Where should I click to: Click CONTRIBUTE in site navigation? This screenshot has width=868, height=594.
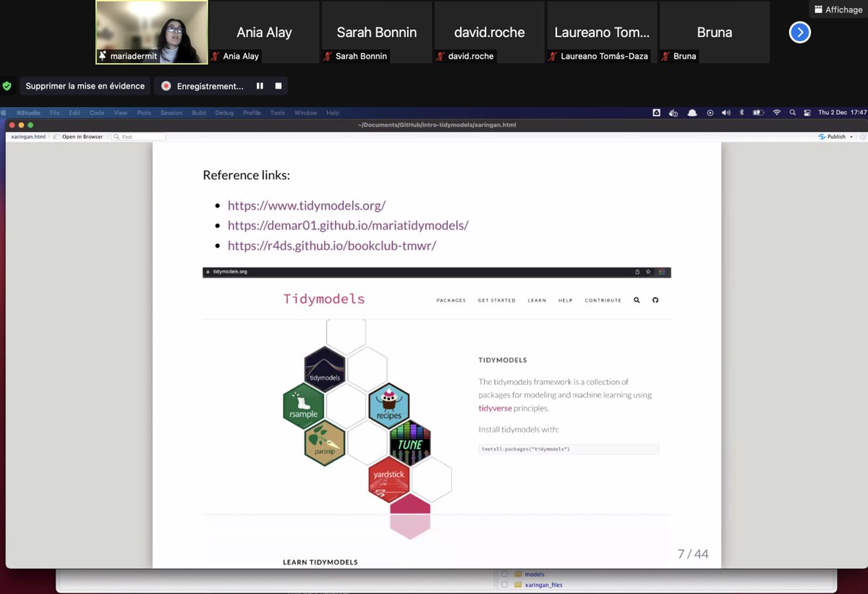pyautogui.click(x=603, y=300)
